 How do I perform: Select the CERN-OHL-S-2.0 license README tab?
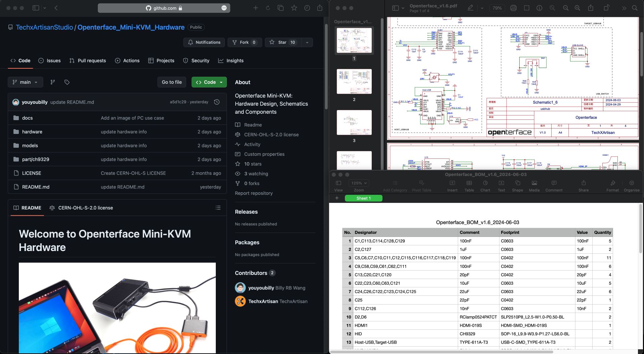81,208
